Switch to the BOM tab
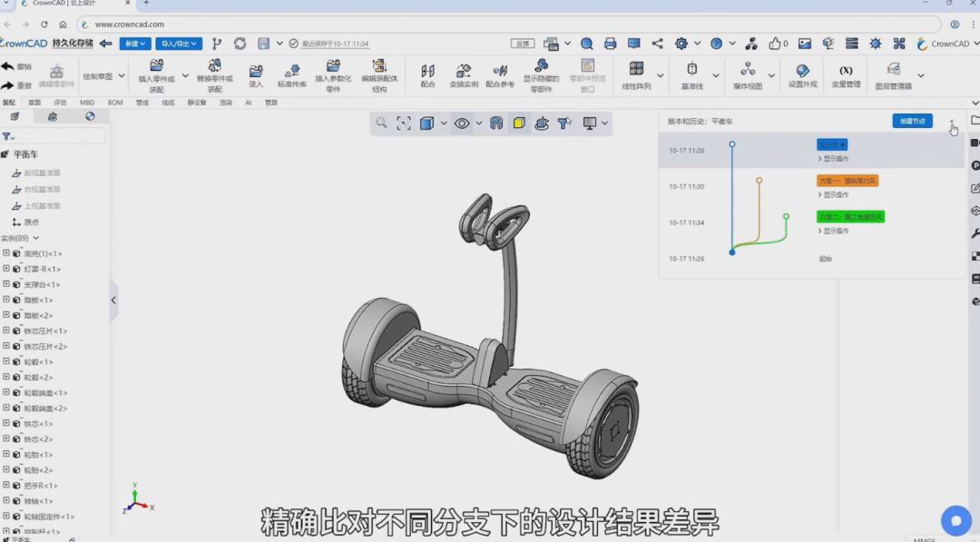980x542 pixels. click(115, 103)
